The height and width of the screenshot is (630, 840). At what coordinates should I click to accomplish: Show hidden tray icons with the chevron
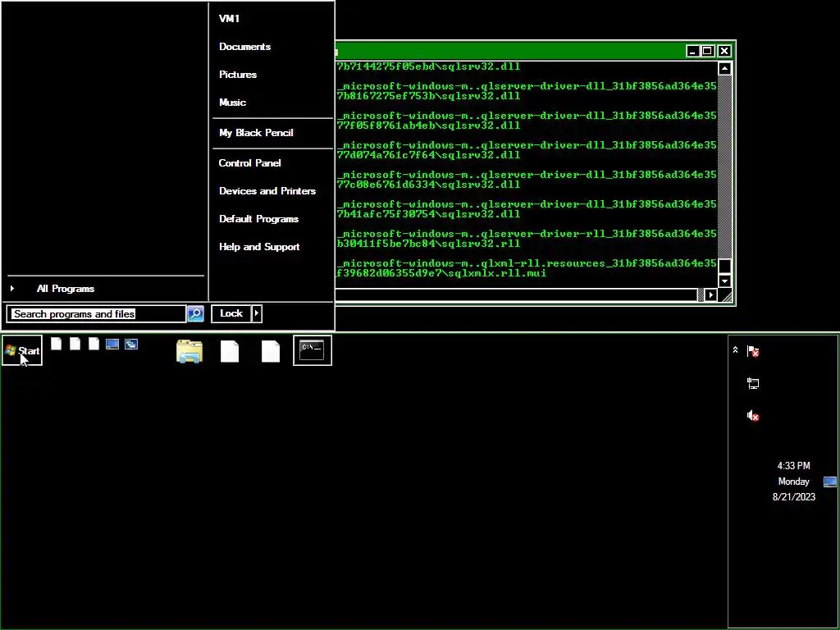(x=735, y=349)
